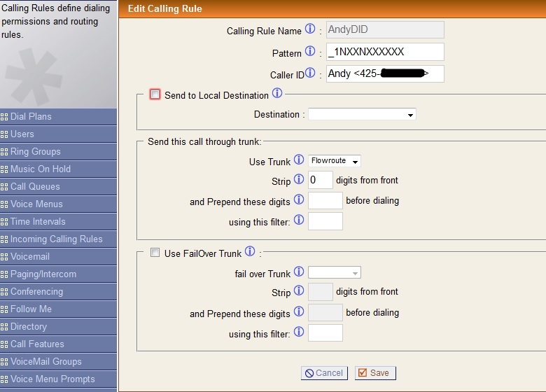This screenshot has height=392, width=546.
Task: Click info icon beside Calling Rule Name
Action: point(310,29)
